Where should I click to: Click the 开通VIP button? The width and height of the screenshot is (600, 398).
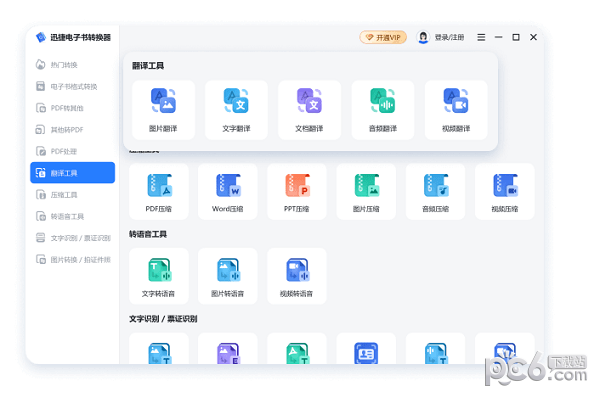pos(383,37)
